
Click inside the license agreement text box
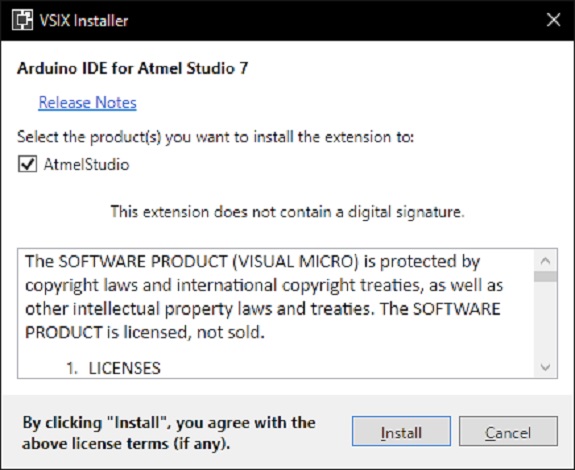(x=276, y=313)
